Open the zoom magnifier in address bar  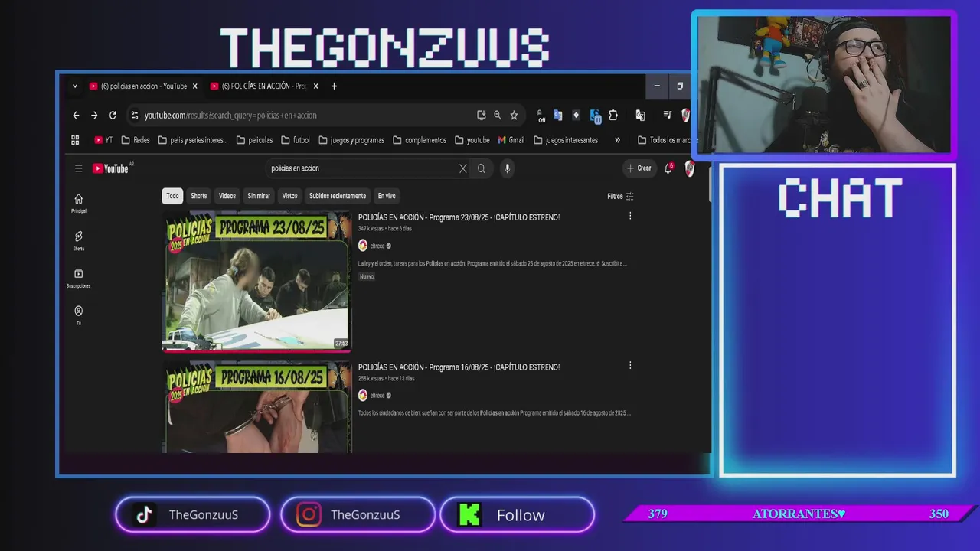tap(498, 116)
